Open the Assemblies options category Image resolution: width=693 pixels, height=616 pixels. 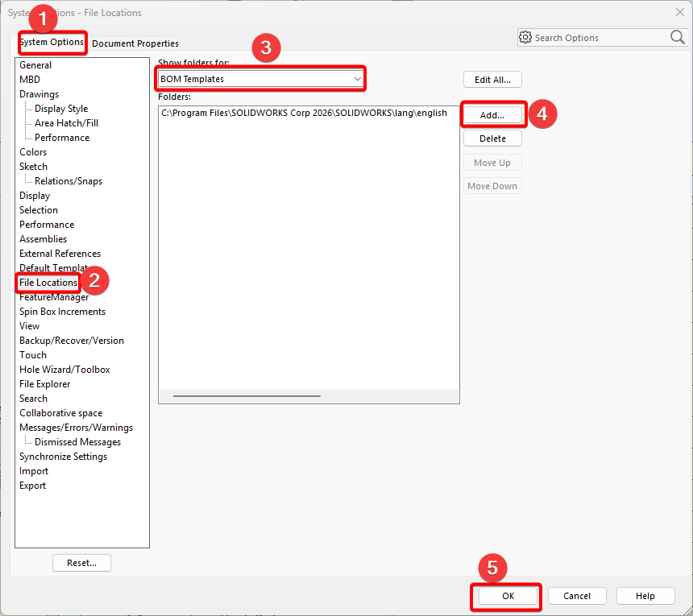43,239
